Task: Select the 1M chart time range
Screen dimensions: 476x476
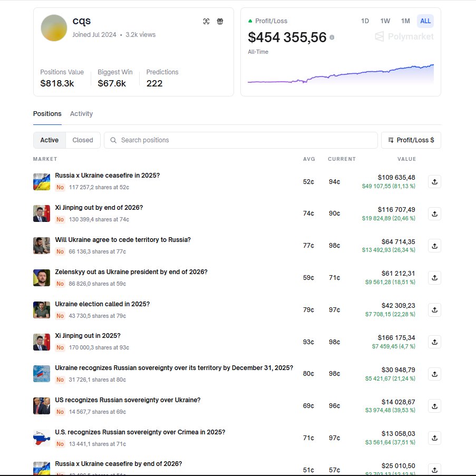Action: (x=405, y=21)
